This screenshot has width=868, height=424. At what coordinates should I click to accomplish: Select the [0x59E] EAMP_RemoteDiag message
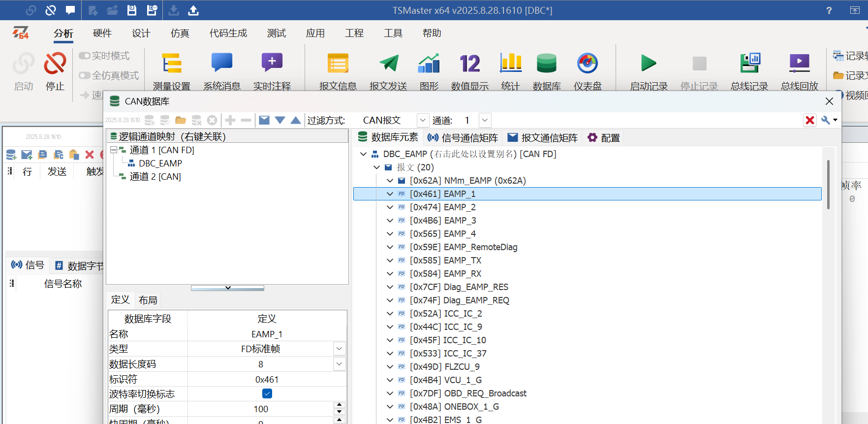coord(464,247)
